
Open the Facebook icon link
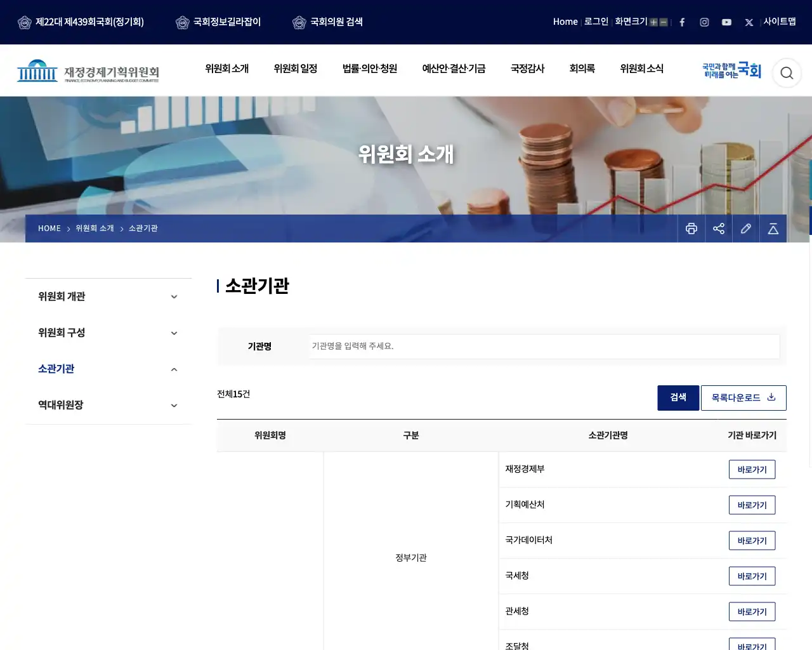pos(682,22)
